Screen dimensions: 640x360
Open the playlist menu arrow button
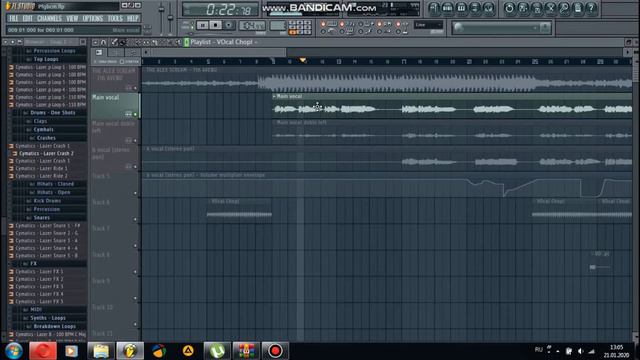click(95, 42)
